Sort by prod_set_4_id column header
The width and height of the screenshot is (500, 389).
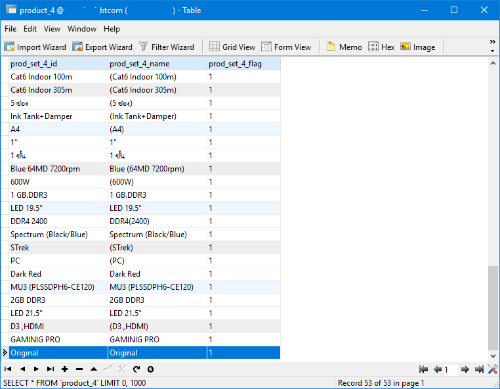pyautogui.click(x=58, y=64)
